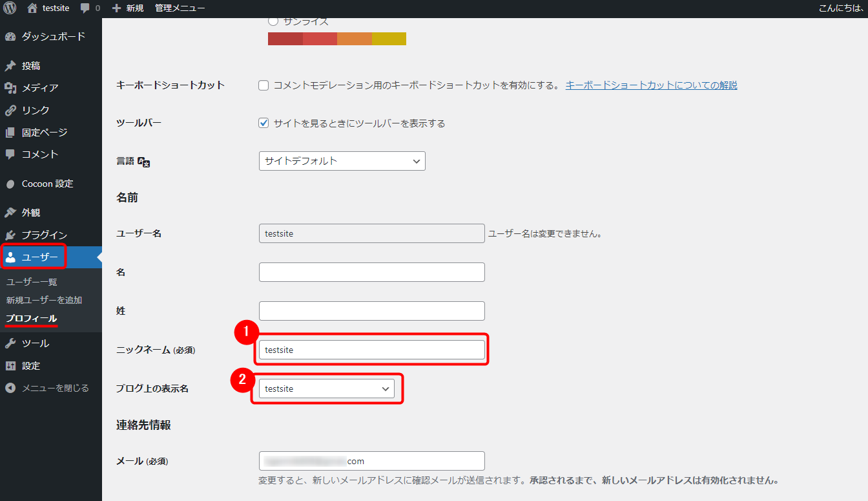This screenshot has height=501, width=868.
Task: Open the 投稿 menu
Action: 51,66
